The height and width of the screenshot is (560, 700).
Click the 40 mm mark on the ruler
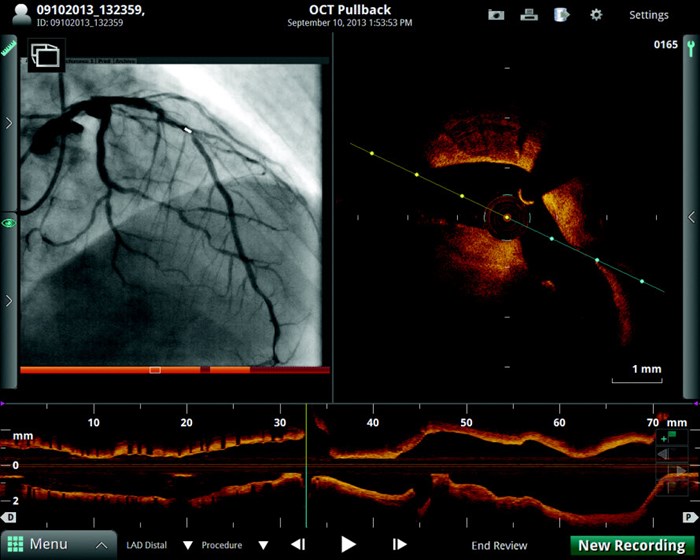tap(373, 422)
